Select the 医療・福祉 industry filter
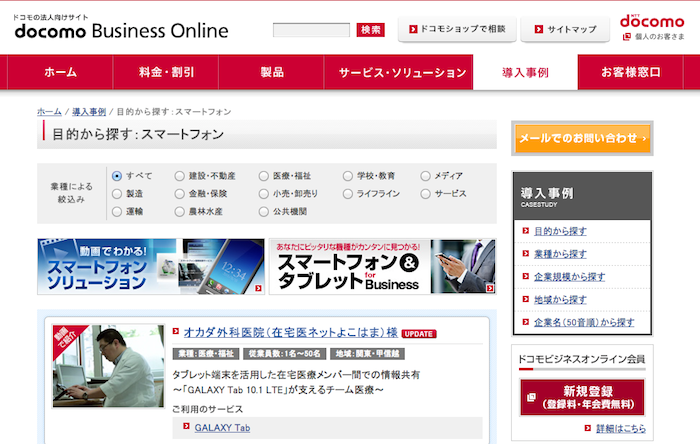The height and width of the screenshot is (444, 700). click(264, 176)
